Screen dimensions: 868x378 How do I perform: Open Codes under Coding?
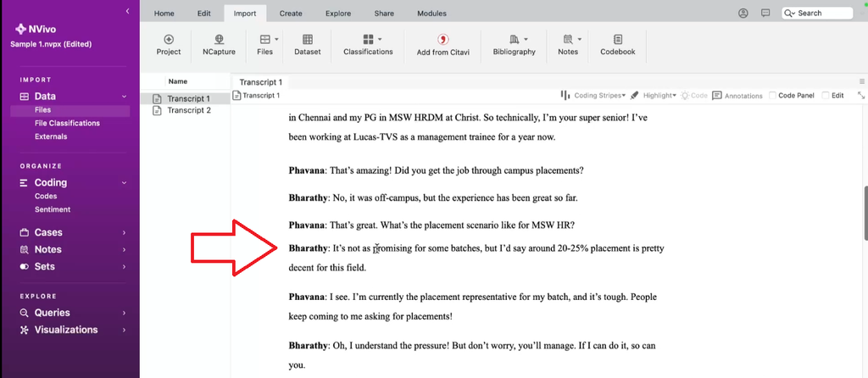[x=46, y=196]
